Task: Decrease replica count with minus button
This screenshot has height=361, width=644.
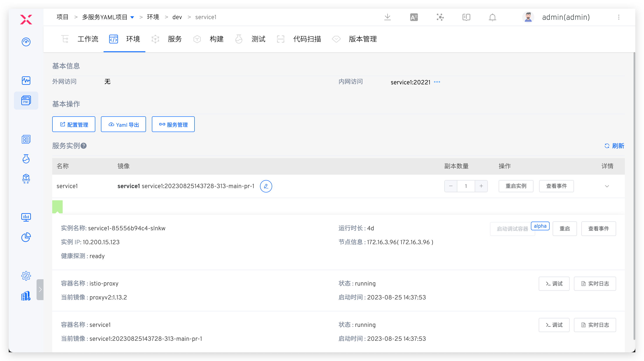Action: coord(451,186)
